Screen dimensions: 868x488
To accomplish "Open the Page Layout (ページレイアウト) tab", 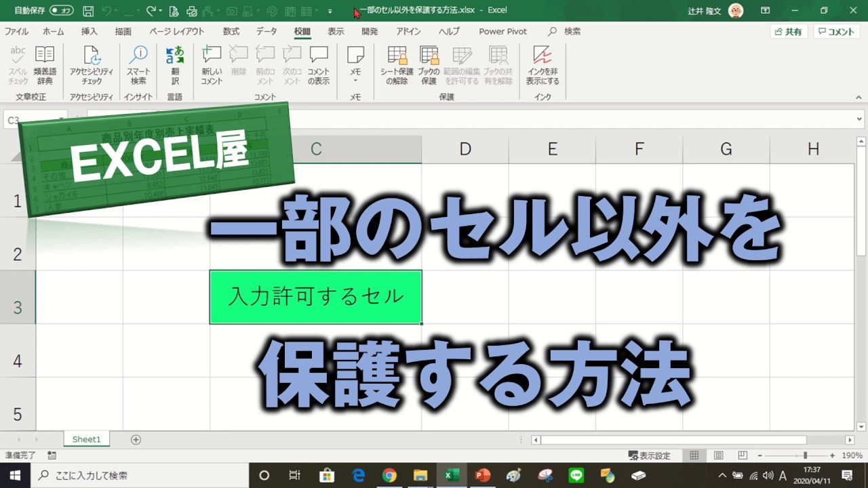I will 177,31.
